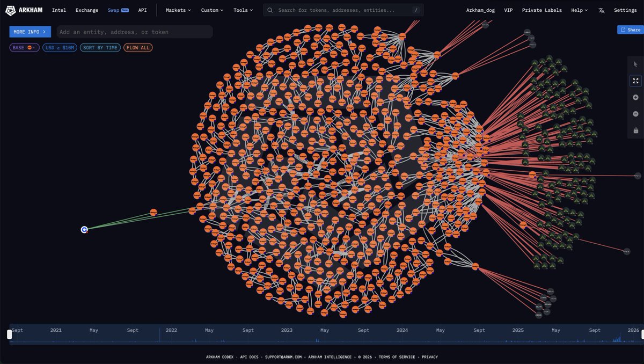The height and width of the screenshot is (364, 644).
Task: Open the BASE token selector dropdown
Action: (x=24, y=47)
